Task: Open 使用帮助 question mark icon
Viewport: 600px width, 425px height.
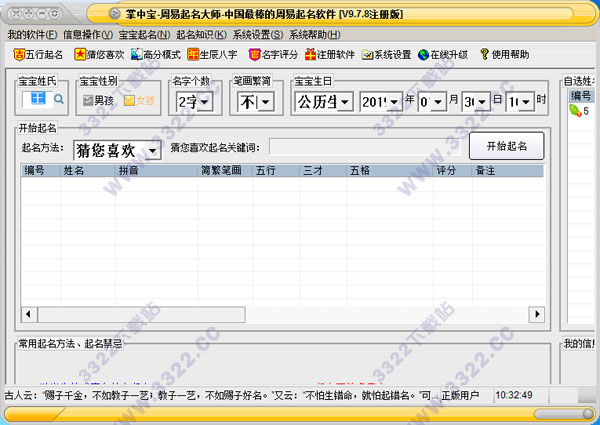Action: [x=484, y=54]
